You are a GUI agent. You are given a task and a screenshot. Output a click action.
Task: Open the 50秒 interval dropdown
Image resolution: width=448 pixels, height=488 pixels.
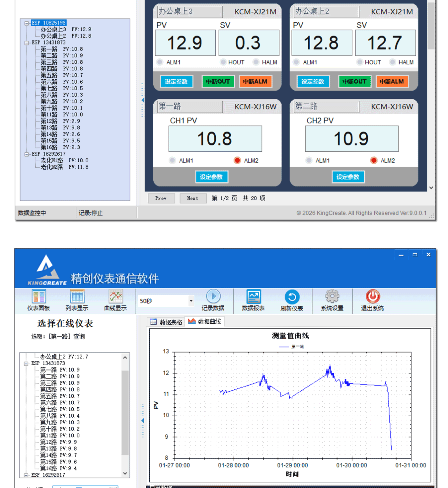pos(191,301)
